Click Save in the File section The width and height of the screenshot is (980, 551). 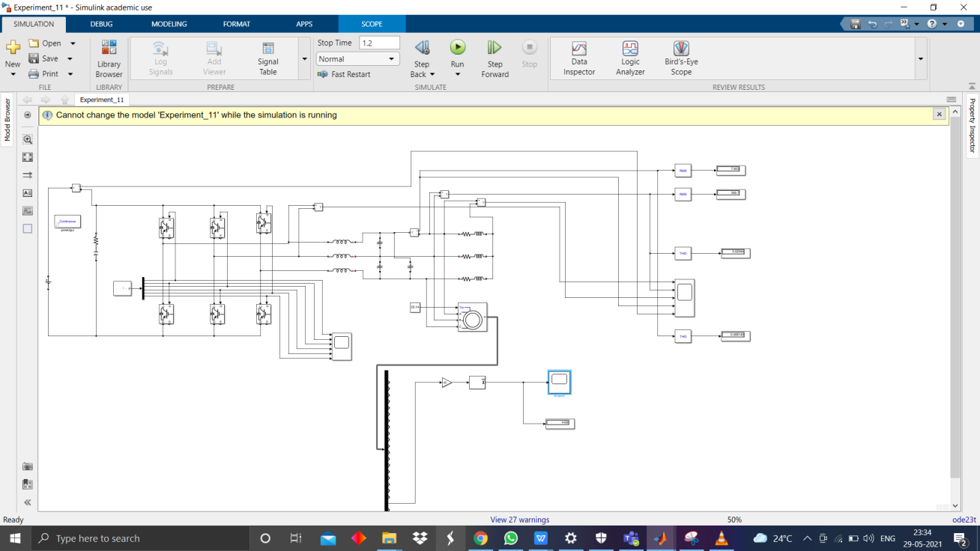click(x=44, y=58)
